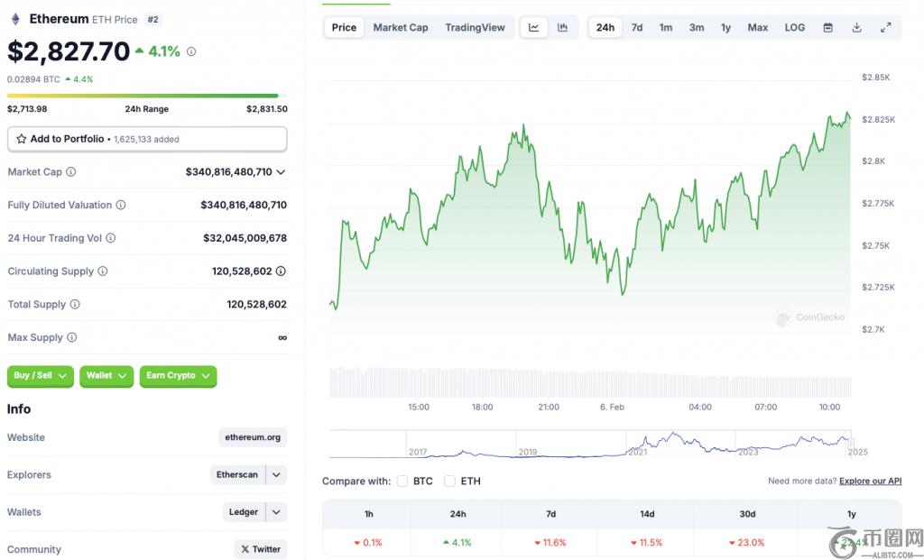Click info icon next to 24 Hour Trading Vol
924x560 pixels.
pos(110,238)
